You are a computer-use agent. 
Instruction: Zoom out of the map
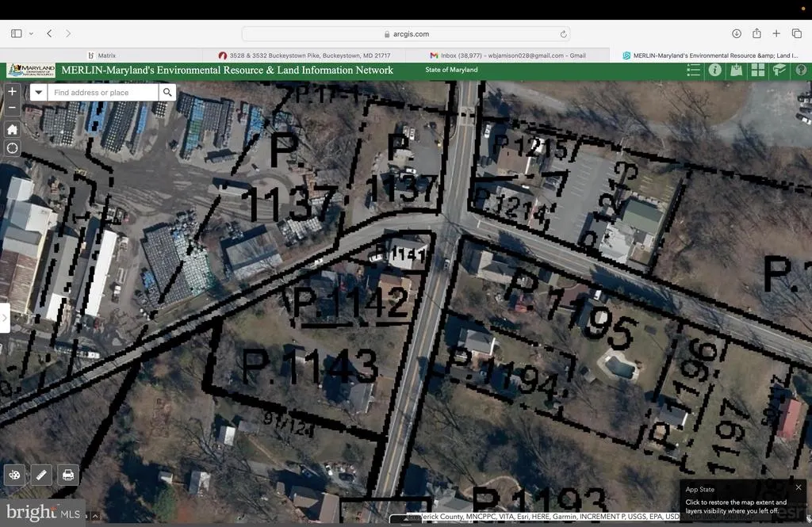tap(12, 108)
